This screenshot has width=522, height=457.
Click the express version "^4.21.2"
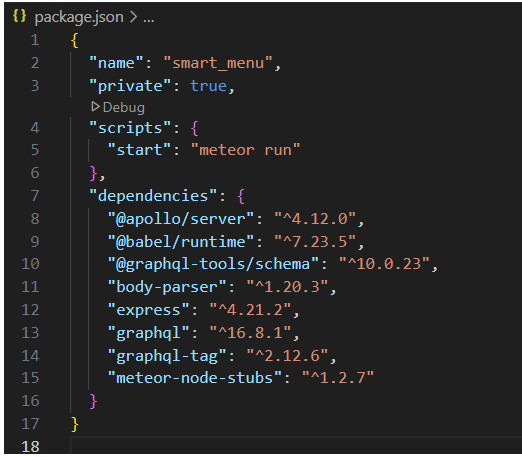[x=250, y=310]
